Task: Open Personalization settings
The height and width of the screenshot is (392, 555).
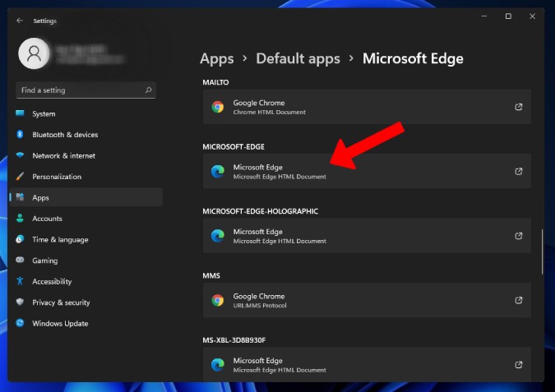Action: (56, 177)
